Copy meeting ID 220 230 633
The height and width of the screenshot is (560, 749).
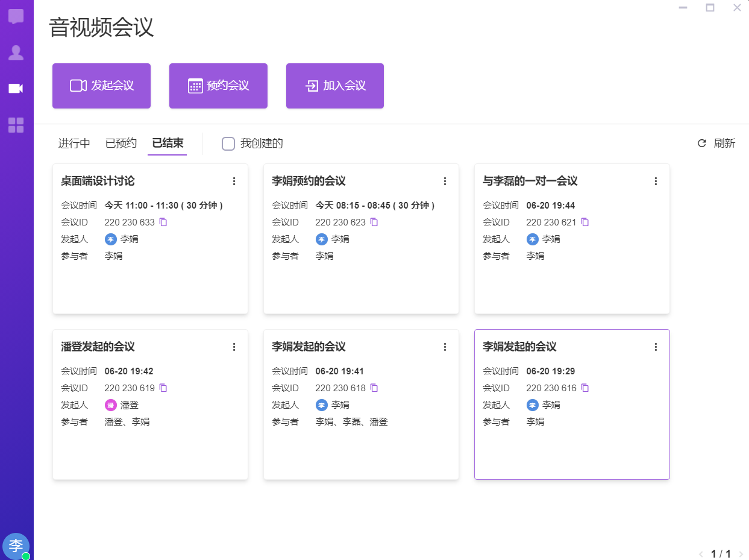[163, 222]
